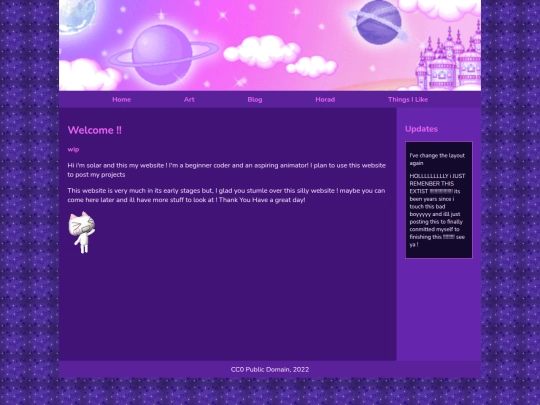Click the 'This website is very much' paragraph
Image resolution: width=540 pixels, height=405 pixels.
tap(226, 195)
